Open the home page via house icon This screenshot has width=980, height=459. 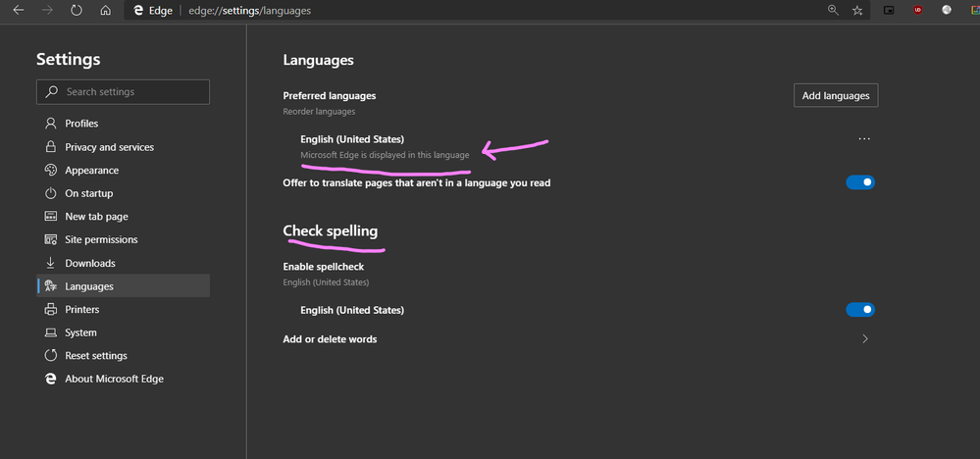click(106, 11)
